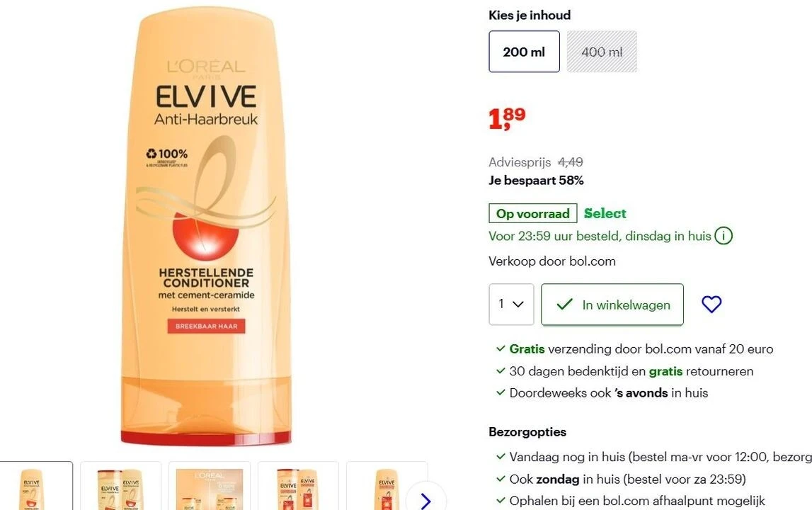Click the struck-through 4,49 advice price
Screen dimensions: 812x510
pyautogui.click(x=570, y=162)
